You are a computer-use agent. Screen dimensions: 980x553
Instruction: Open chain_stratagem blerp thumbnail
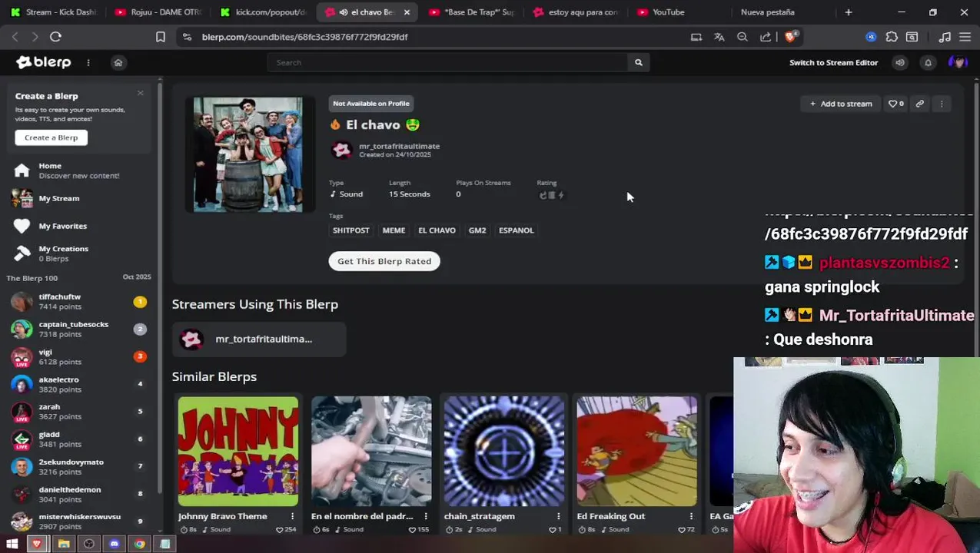click(x=504, y=452)
